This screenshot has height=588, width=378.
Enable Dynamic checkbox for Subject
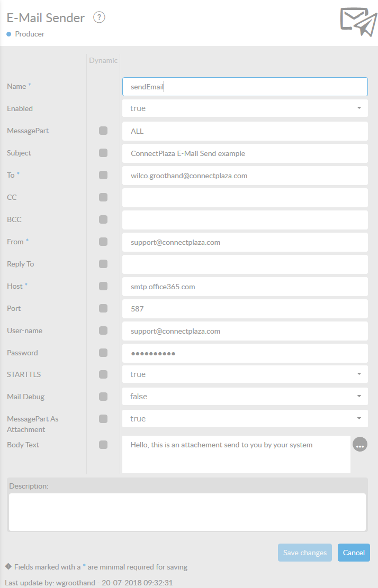coord(103,153)
